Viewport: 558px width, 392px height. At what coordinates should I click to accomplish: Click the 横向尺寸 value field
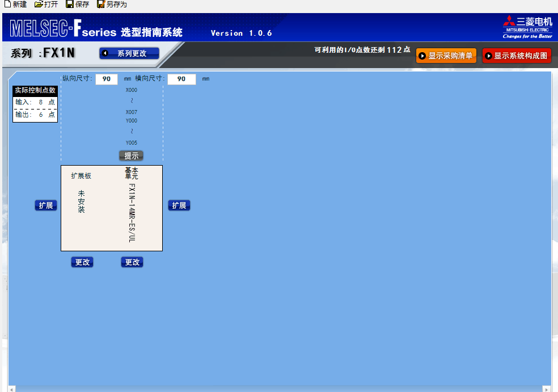pyautogui.click(x=181, y=79)
